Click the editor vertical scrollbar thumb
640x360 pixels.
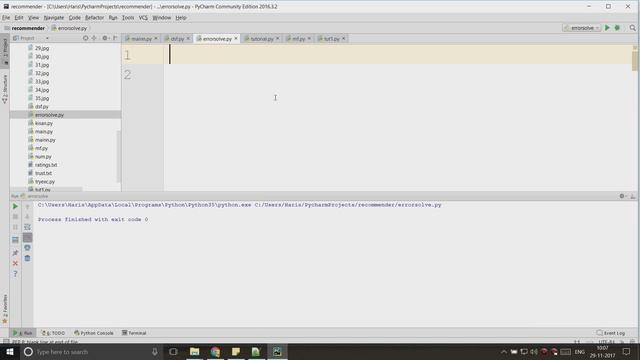(x=635, y=60)
